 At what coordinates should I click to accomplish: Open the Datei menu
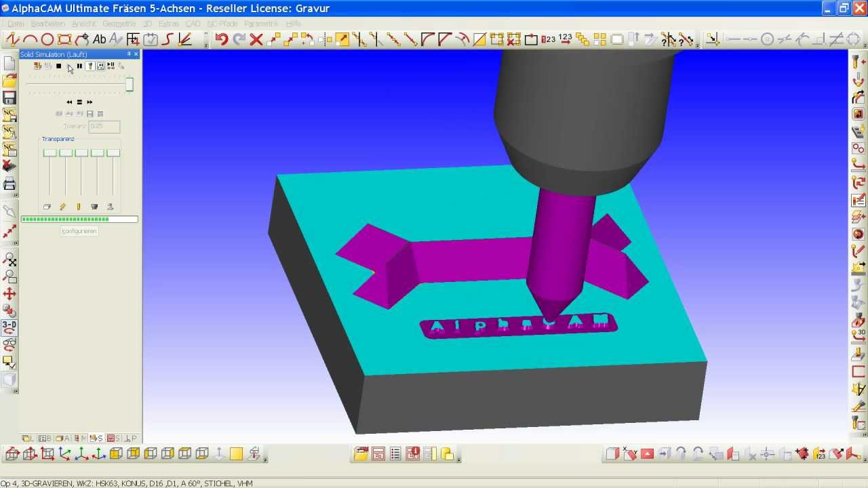coord(16,24)
